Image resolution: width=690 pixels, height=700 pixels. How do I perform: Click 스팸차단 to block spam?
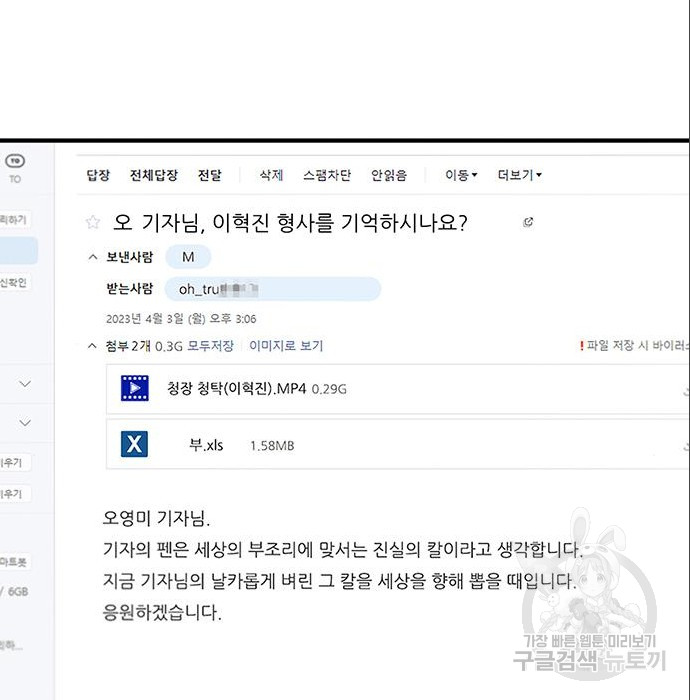[x=327, y=175]
